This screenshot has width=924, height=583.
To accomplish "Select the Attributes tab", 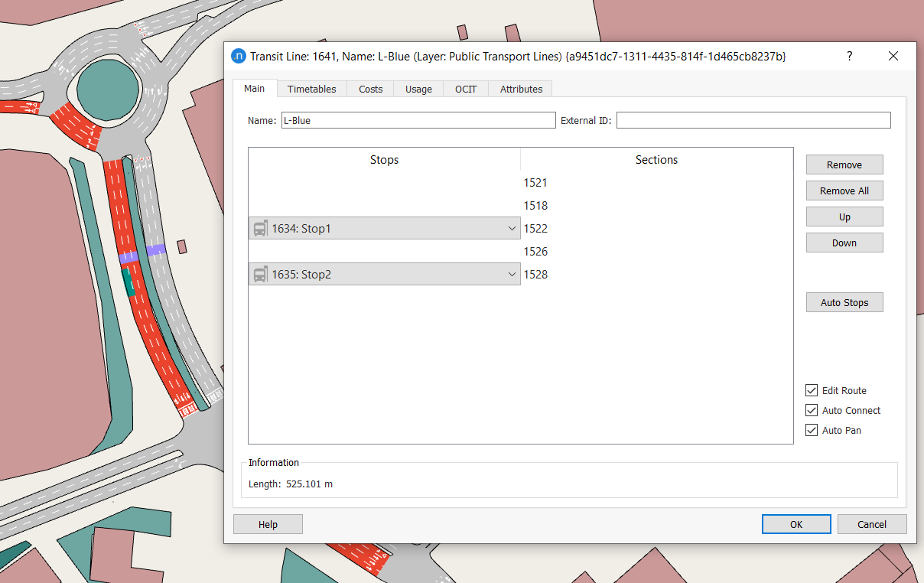I will click(520, 89).
